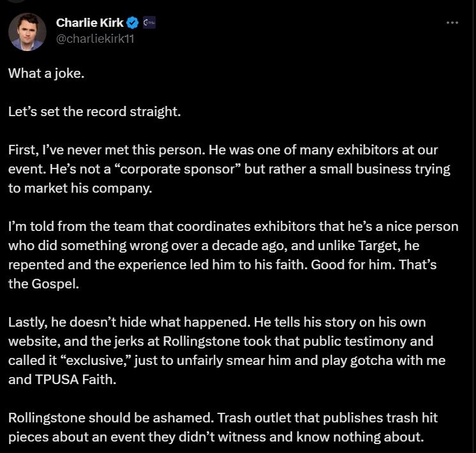Click the word "Lastly," in the post
This screenshot has height=453, width=476.
27,322
